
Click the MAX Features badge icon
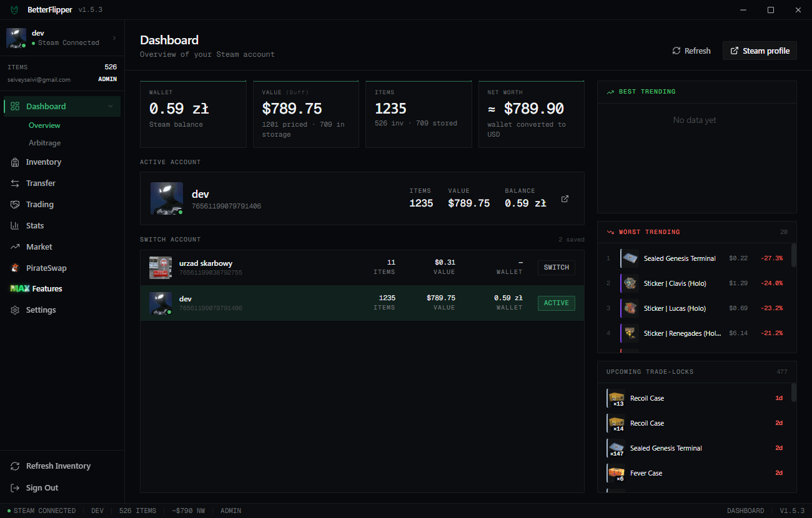tap(20, 289)
